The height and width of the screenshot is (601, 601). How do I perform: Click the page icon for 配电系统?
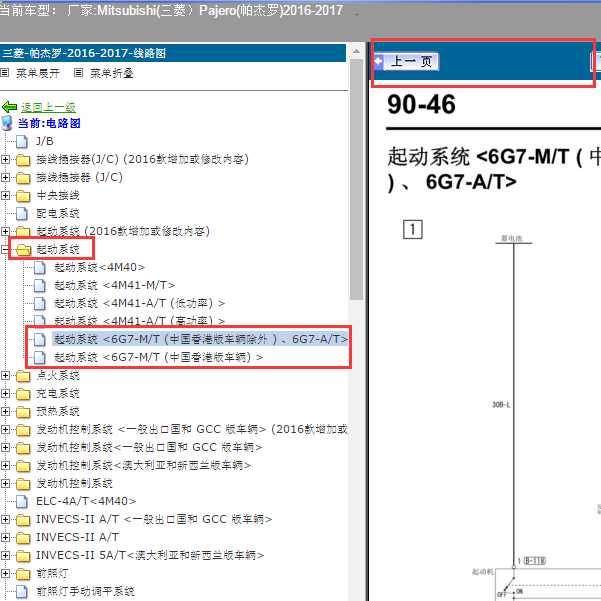[22, 213]
